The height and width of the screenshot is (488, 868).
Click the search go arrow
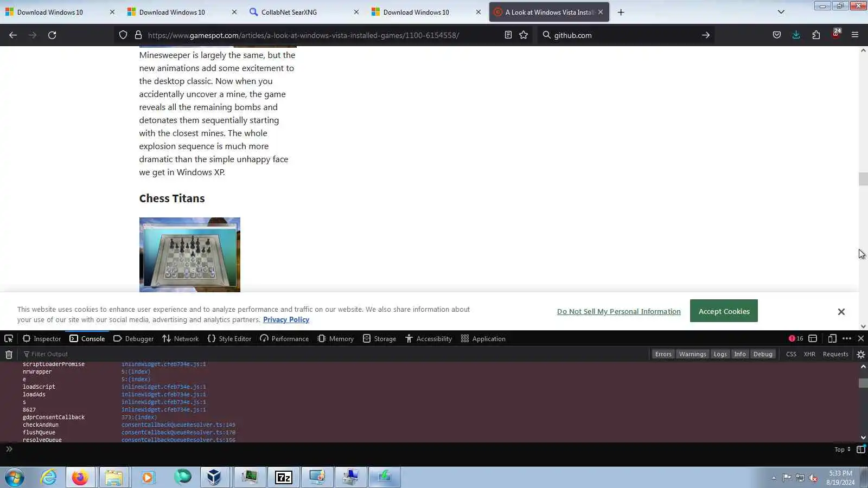(x=706, y=35)
